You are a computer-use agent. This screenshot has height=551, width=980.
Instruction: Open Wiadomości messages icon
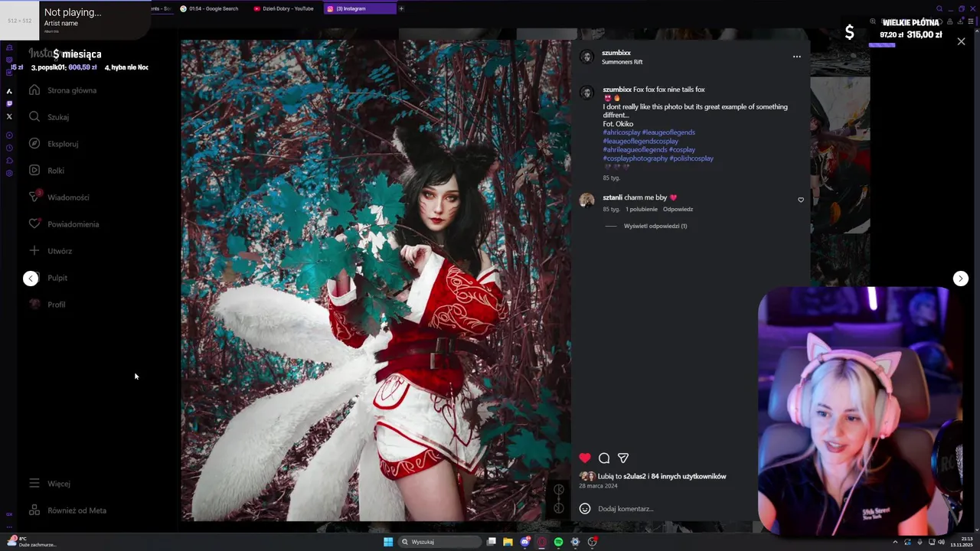[x=34, y=197]
